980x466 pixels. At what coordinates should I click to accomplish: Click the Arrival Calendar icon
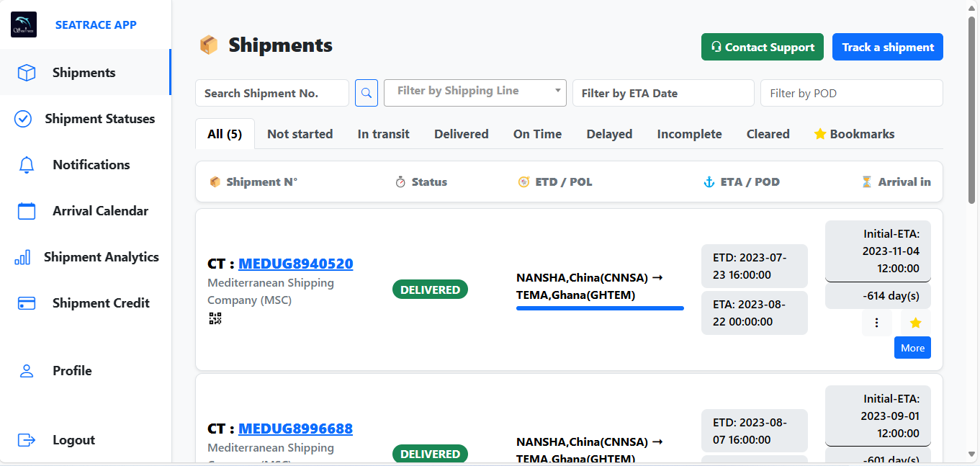coord(27,211)
